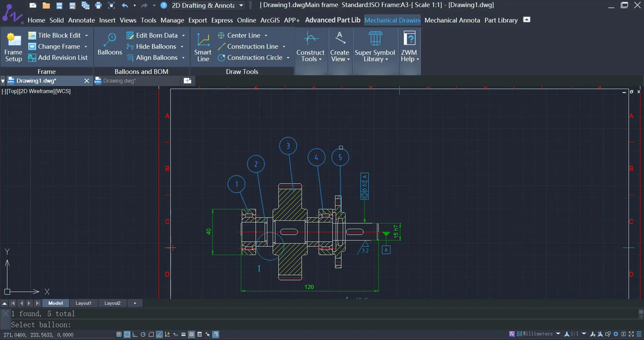Click the Add Revision List button
Viewport: 644px width, 340px height.
[58, 57]
